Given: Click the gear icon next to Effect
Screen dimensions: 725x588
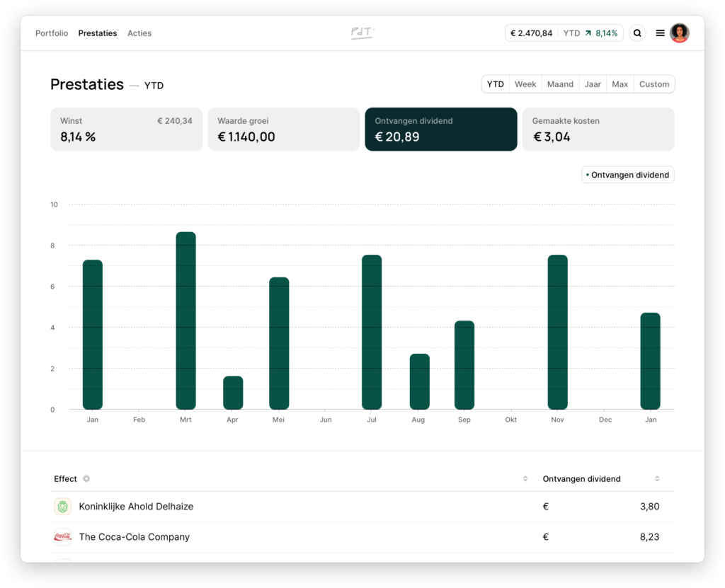Looking at the screenshot, I should (x=86, y=479).
